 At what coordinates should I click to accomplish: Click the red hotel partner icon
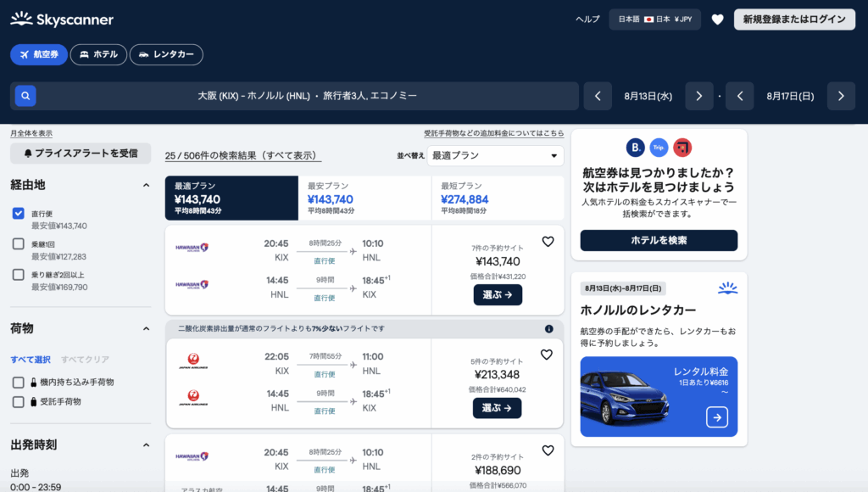tap(682, 148)
